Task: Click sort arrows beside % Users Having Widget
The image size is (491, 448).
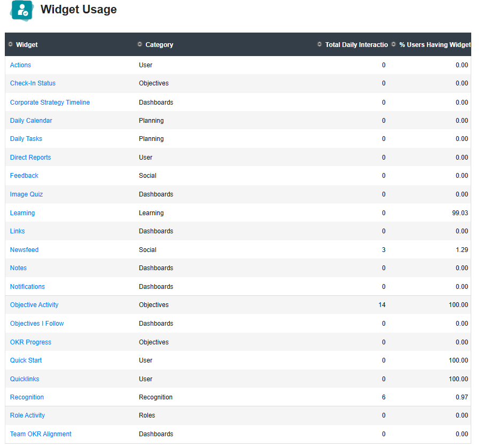Action: click(x=394, y=44)
